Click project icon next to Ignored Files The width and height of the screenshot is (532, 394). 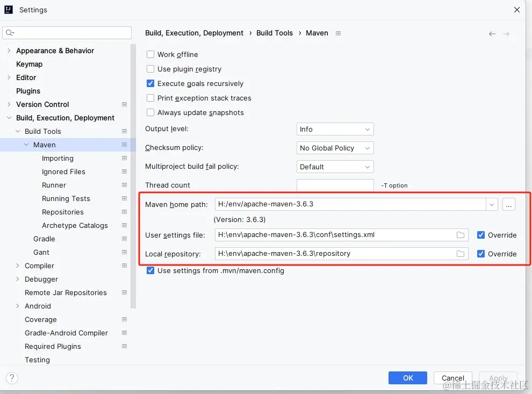(124, 171)
